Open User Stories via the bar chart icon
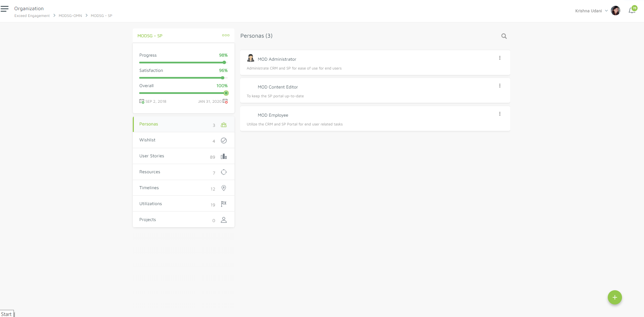 [224, 156]
